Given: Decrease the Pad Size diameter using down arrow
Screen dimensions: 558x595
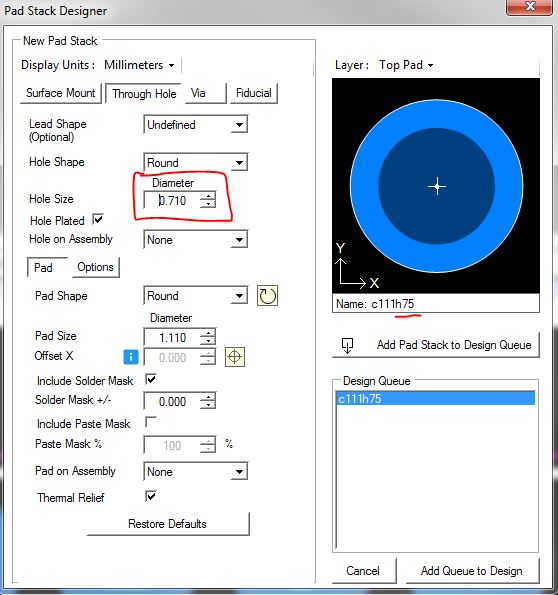Looking at the screenshot, I should pos(208,341).
